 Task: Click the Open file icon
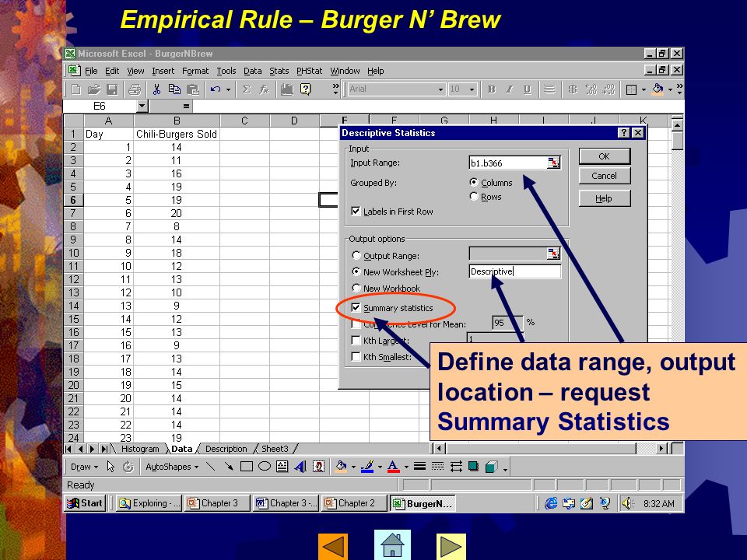94,89
